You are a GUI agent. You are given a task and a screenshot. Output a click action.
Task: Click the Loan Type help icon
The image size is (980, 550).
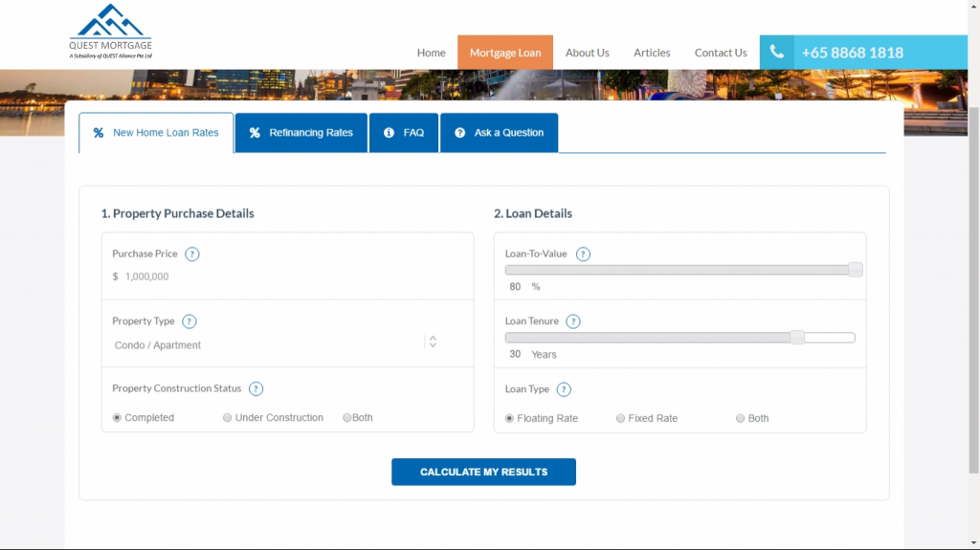point(564,389)
